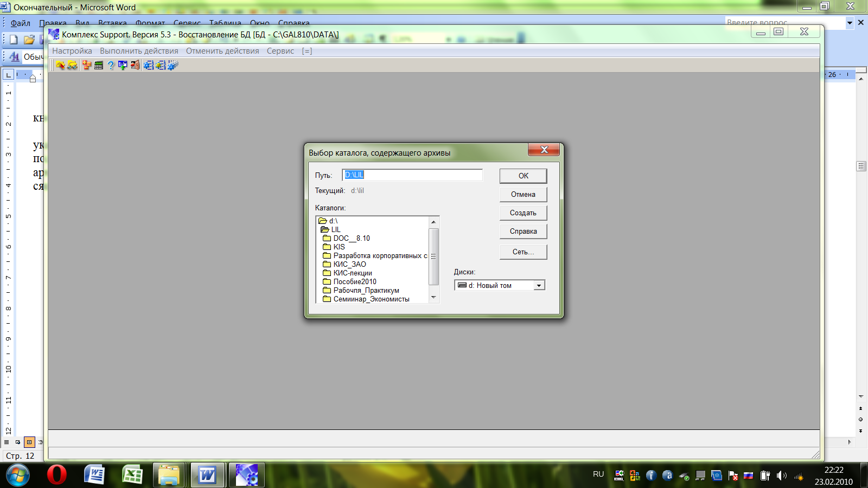Click the folder-with-pencil toolbar icon in Support

60,65
